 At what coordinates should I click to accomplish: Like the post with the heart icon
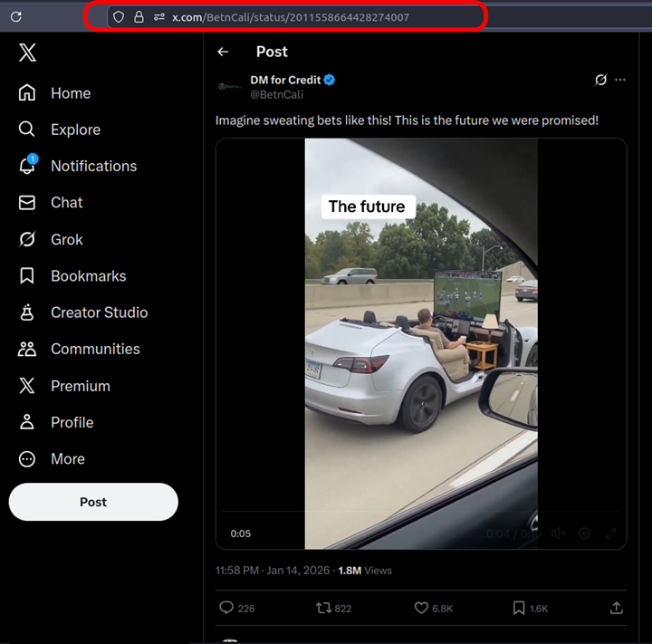421,608
